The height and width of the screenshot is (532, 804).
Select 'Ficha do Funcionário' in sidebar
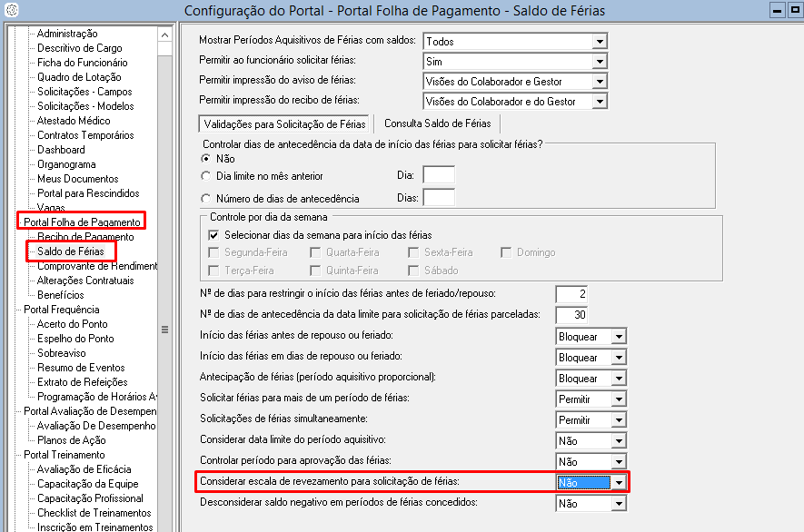pos(82,63)
